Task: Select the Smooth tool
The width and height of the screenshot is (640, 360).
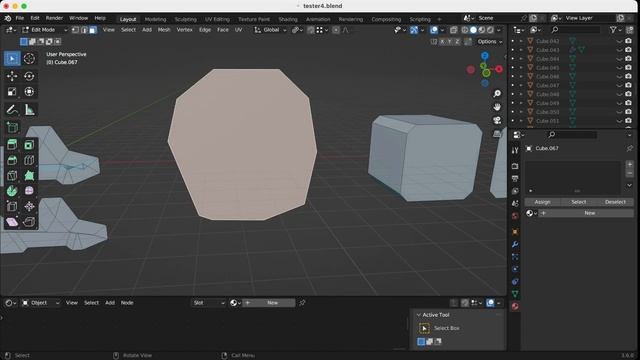Action: click(29, 191)
